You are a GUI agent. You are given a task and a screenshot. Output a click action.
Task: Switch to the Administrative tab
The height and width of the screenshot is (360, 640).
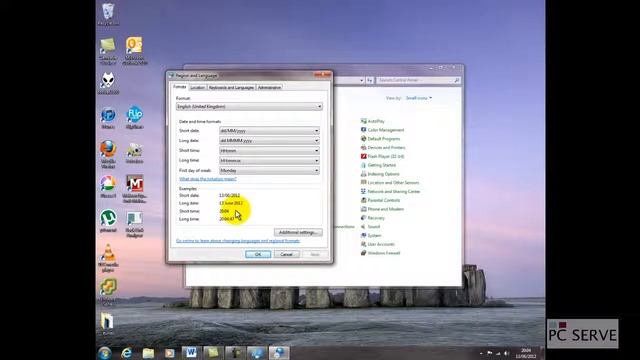point(269,87)
